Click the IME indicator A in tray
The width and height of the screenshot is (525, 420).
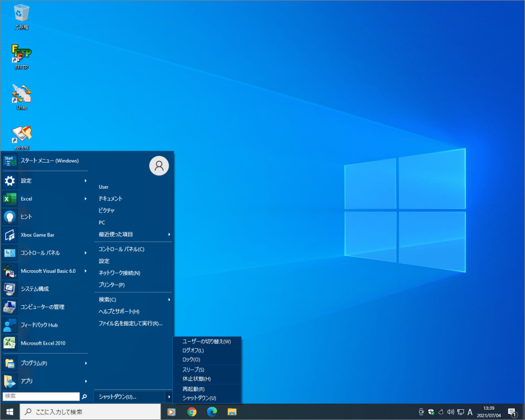(x=470, y=412)
